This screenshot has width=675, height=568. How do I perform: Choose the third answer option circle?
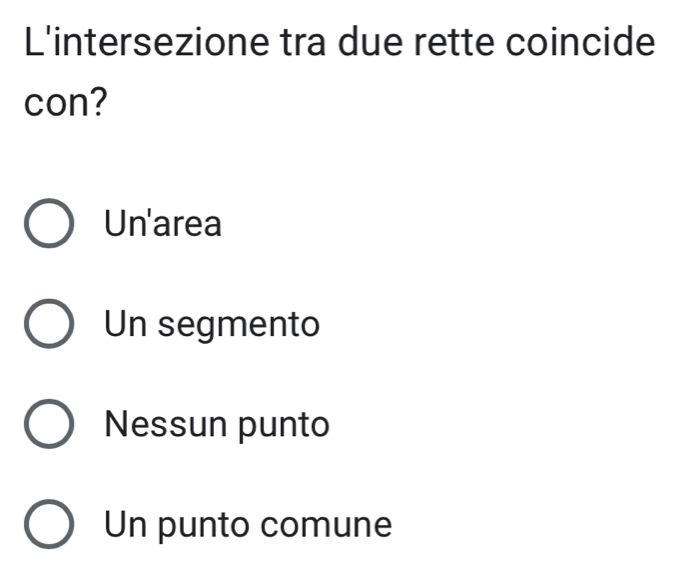(47, 425)
